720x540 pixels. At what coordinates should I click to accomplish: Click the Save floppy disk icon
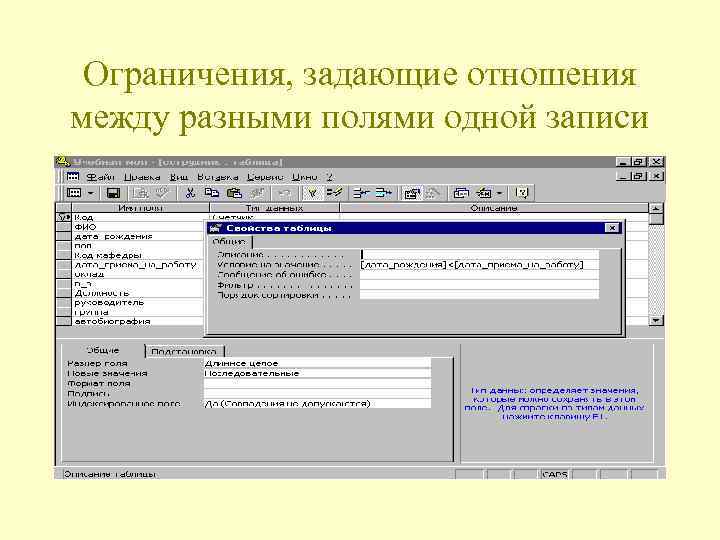pyautogui.click(x=113, y=193)
